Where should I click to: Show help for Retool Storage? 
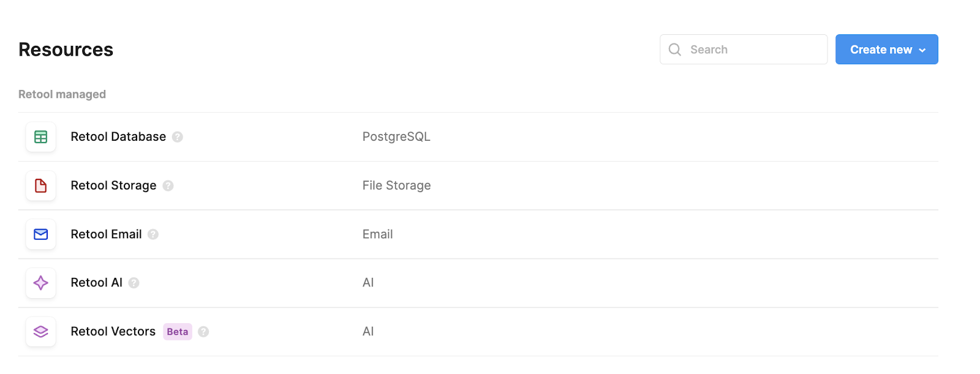[x=168, y=185]
